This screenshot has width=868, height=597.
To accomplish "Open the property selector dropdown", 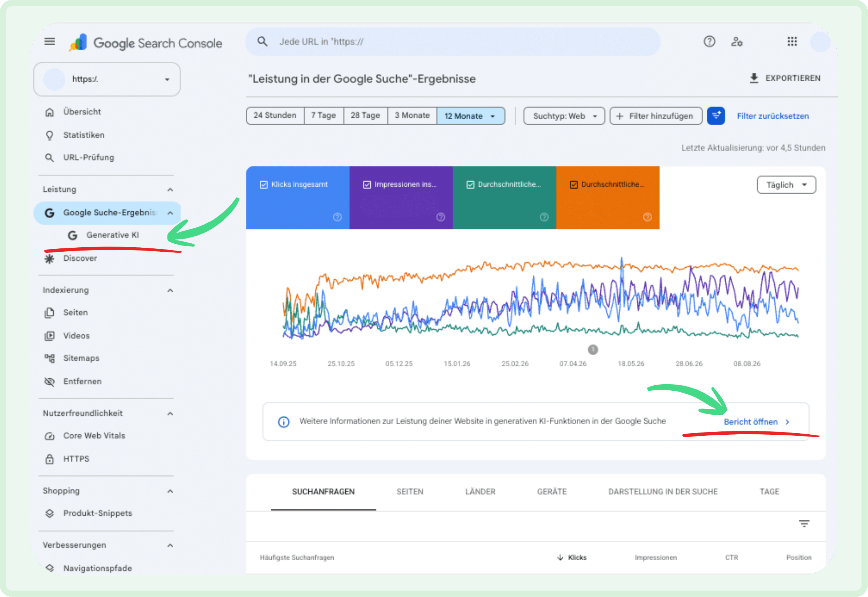I will pyautogui.click(x=107, y=79).
